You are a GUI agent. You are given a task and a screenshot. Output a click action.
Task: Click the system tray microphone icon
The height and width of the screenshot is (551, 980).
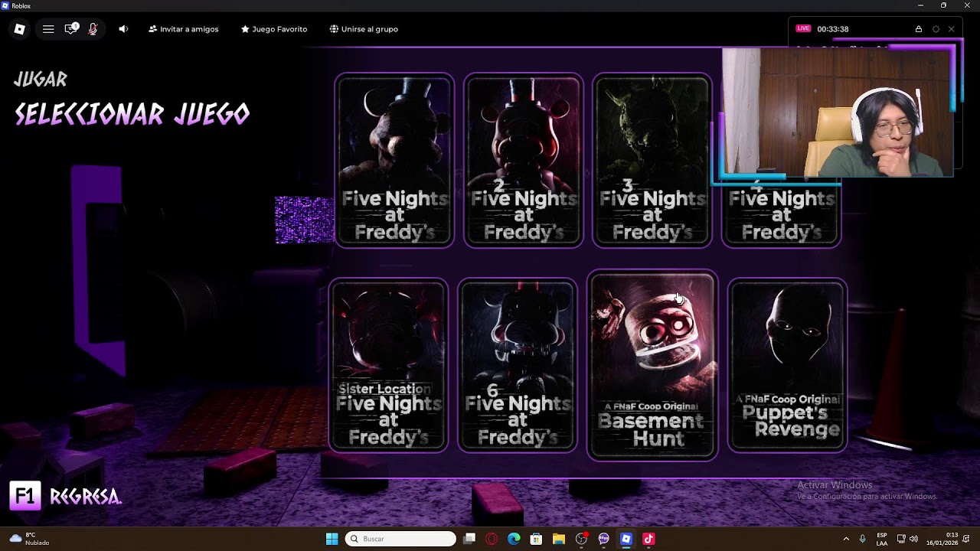pyautogui.click(x=863, y=539)
